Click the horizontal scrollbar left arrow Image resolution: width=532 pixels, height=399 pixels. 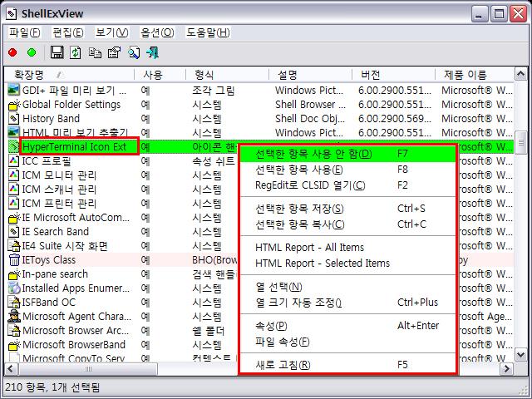pyautogui.click(x=11, y=369)
